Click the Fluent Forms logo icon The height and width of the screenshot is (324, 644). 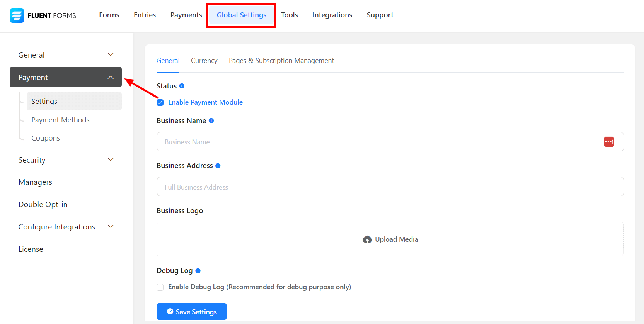click(x=17, y=15)
